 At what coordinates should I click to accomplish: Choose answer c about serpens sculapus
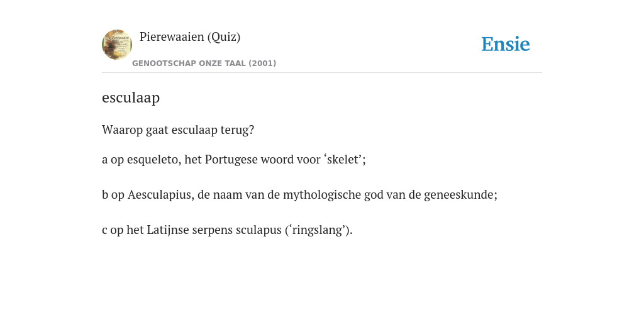click(x=227, y=230)
